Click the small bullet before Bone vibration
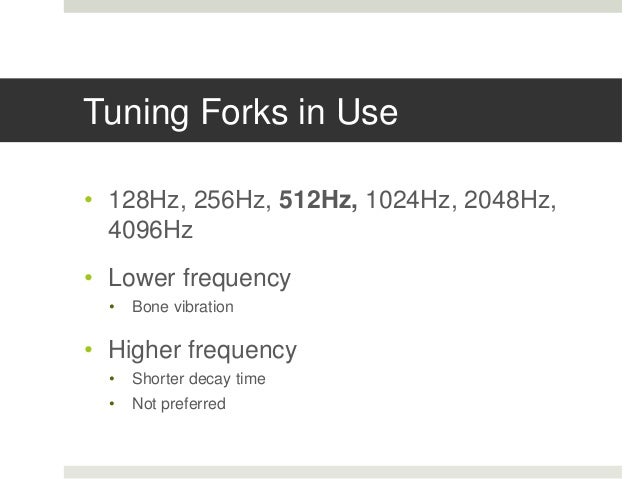 [x=112, y=307]
